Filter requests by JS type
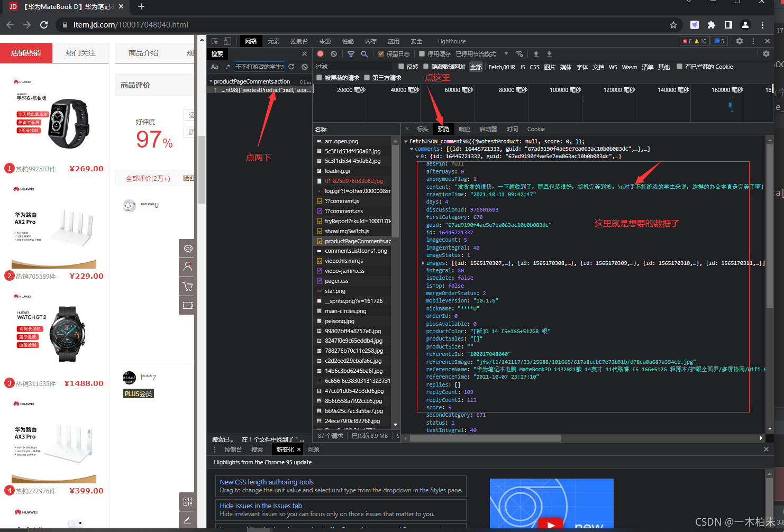784x532 pixels. point(523,67)
